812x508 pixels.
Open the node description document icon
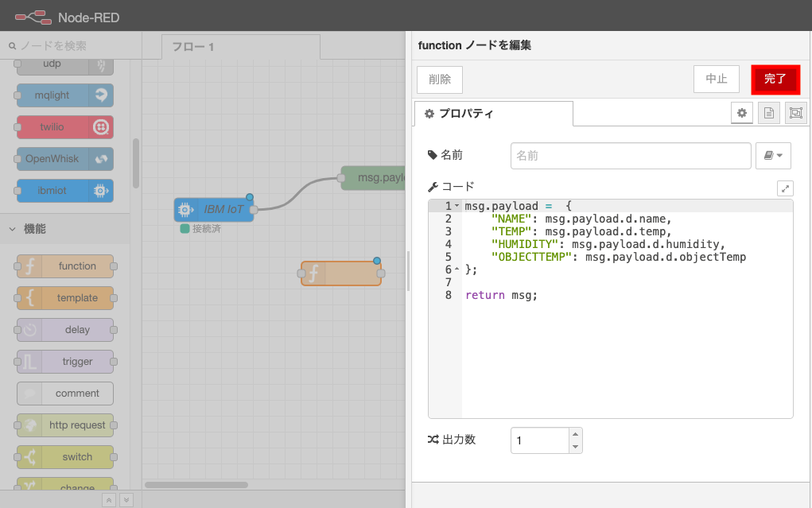tap(768, 112)
